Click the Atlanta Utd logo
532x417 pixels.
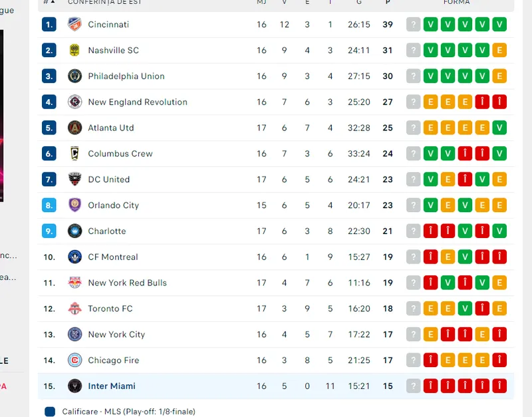74,128
